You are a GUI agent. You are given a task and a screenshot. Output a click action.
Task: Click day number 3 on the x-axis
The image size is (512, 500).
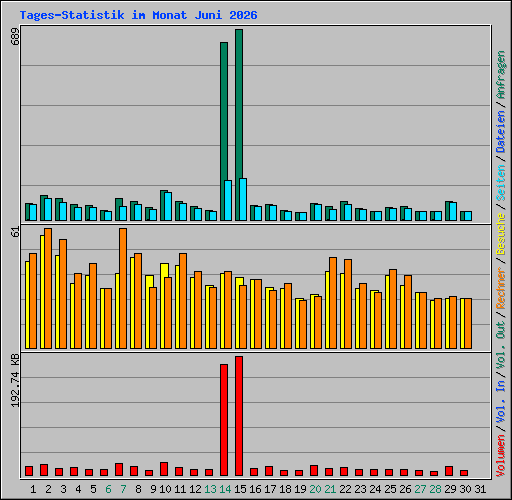(63, 489)
